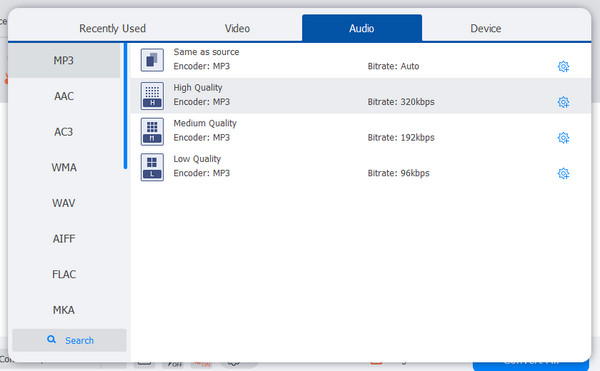
Task: Click Encoder: MP3 under Medium Quality
Action: [202, 137]
